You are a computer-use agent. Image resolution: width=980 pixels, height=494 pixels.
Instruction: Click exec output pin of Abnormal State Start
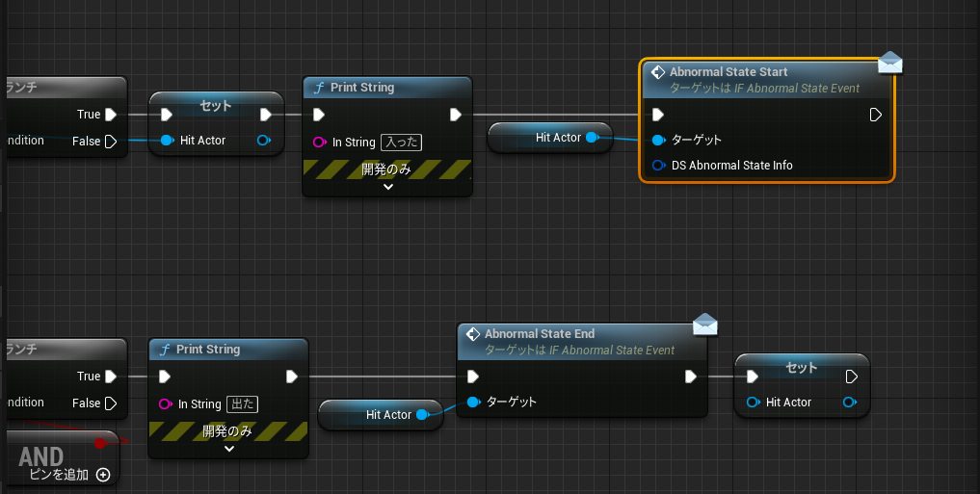point(876,115)
